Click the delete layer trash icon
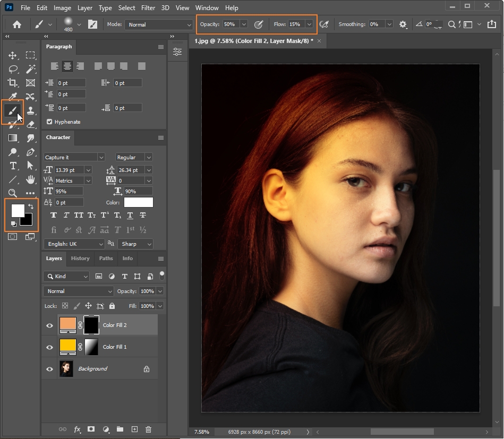The image size is (504, 439). point(149,429)
